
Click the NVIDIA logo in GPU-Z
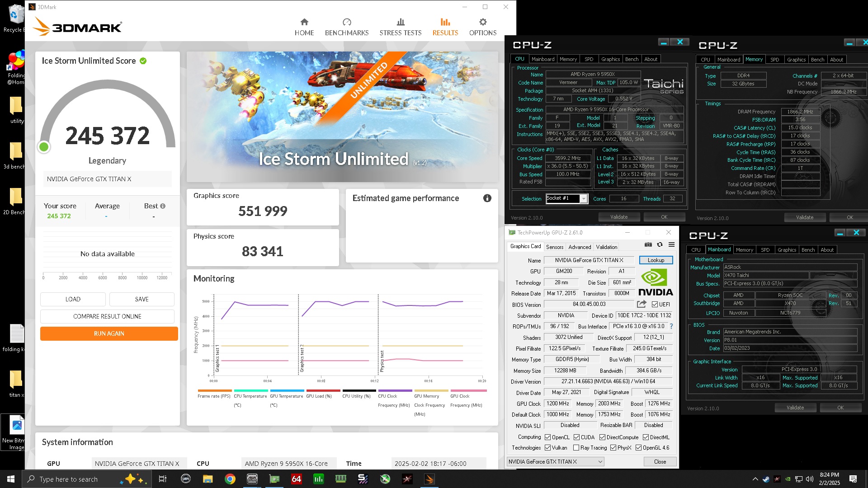click(655, 282)
